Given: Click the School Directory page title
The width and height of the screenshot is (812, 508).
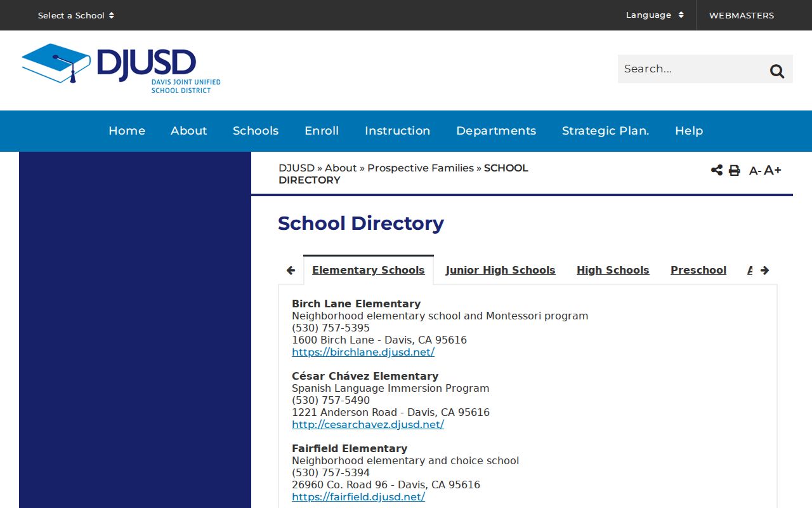Looking at the screenshot, I should 361,224.
